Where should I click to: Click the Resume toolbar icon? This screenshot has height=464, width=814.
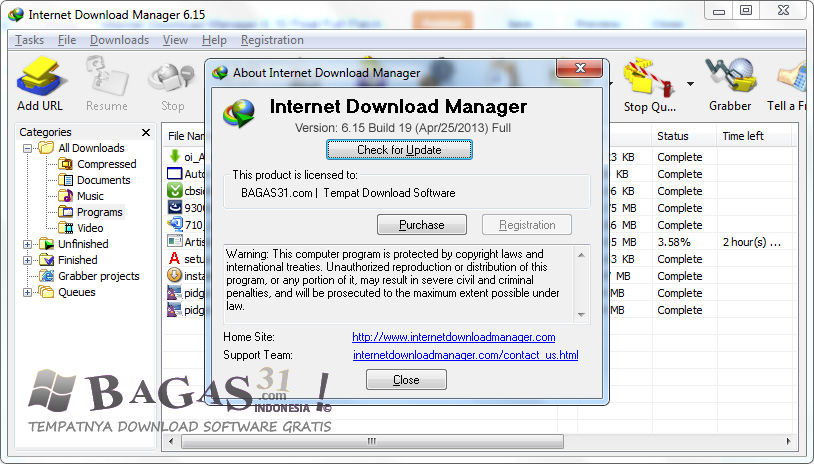tap(106, 76)
